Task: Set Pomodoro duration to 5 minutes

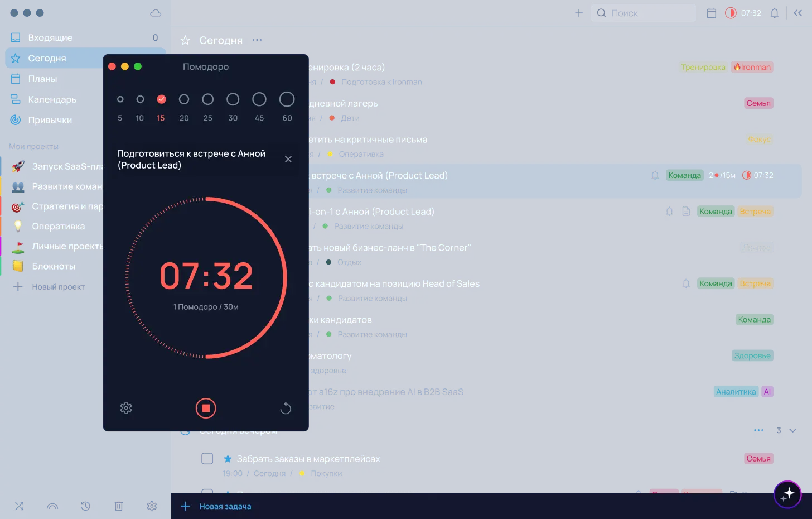Action: pyautogui.click(x=120, y=99)
